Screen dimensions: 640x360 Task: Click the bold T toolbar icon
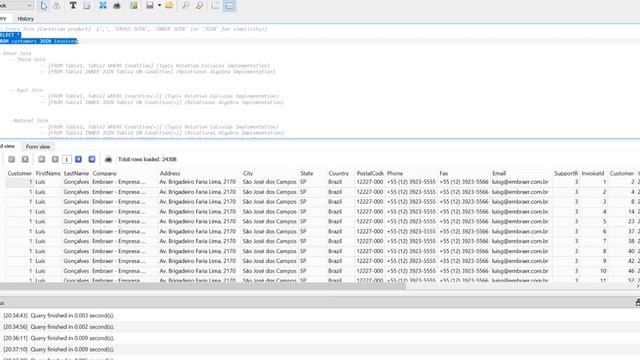(x=73, y=6)
